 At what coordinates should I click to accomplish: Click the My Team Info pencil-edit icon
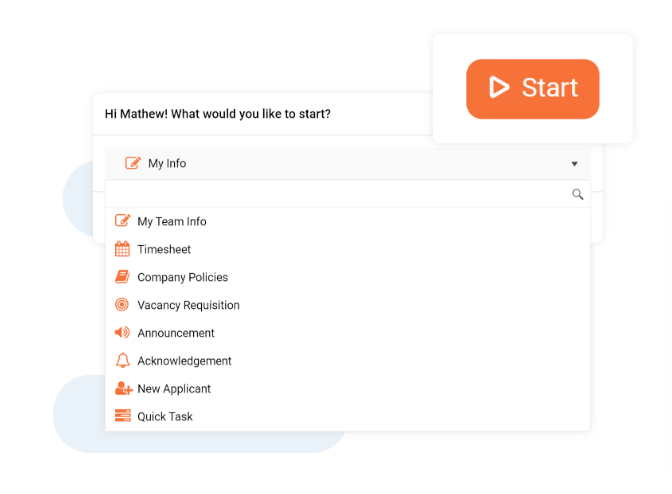[x=123, y=220]
